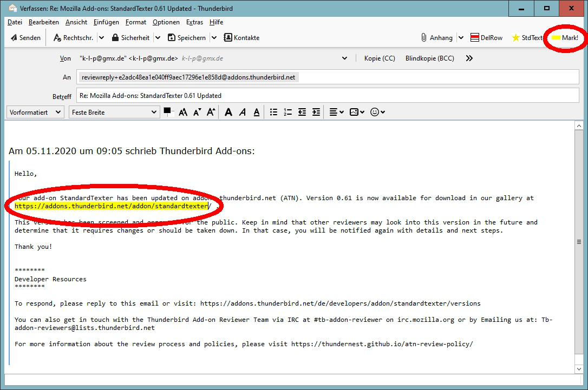Open the Ansicht menu
The width and height of the screenshot is (588, 390).
[x=76, y=22]
